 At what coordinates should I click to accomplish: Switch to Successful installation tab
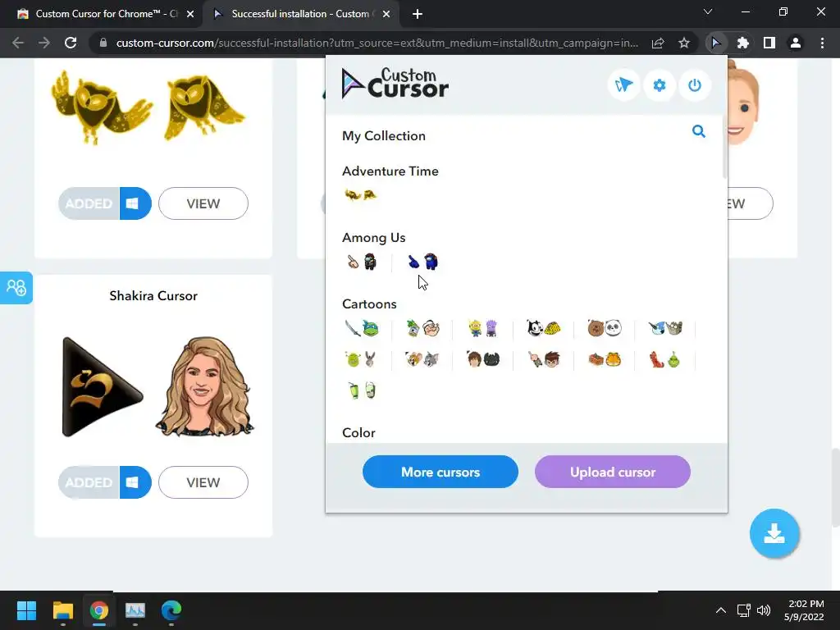click(x=301, y=14)
